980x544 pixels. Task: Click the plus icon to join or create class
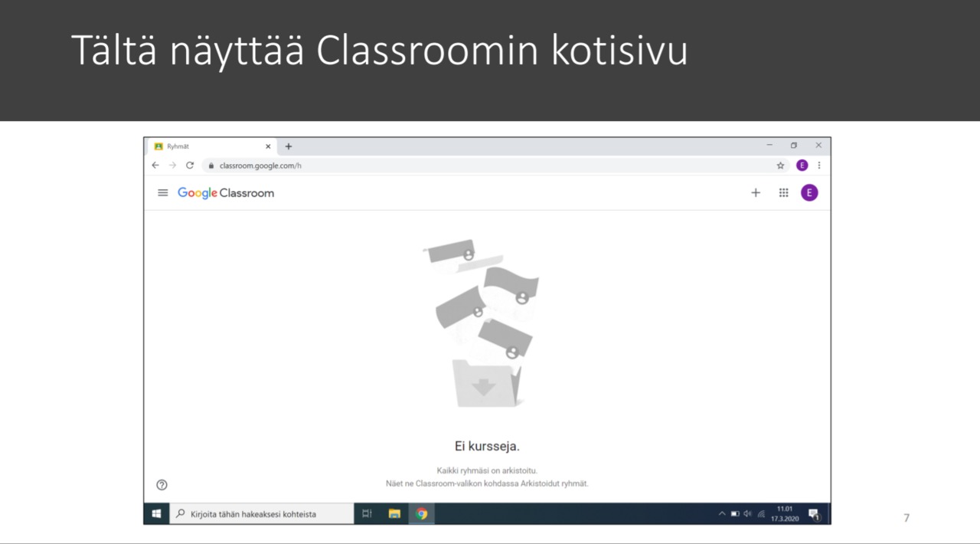756,193
